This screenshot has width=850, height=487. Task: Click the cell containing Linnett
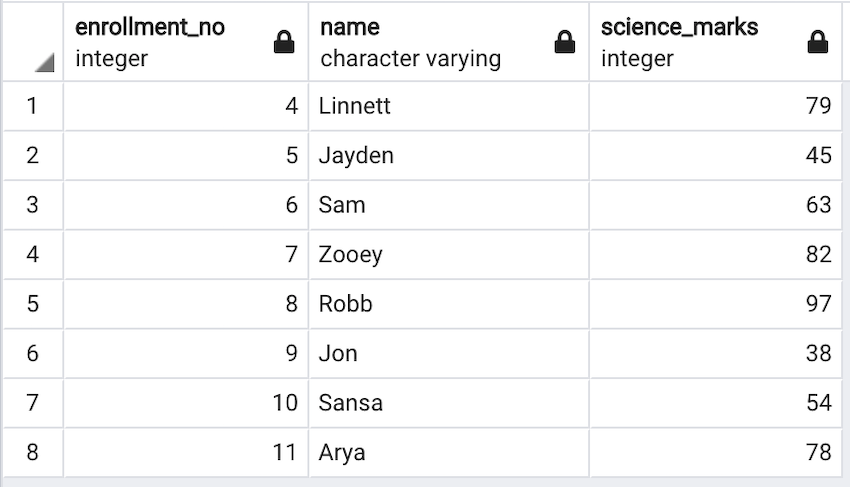tap(448, 105)
